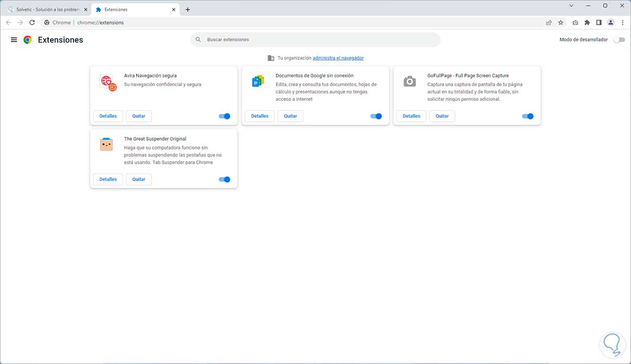631x364 pixels.
Task: Click the magnifier icon in search box
Action: pos(198,39)
